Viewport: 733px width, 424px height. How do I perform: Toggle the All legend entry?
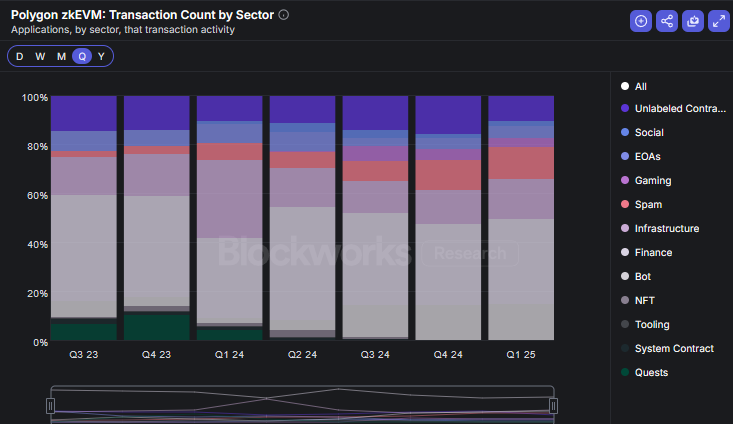[x=634, y=86]
